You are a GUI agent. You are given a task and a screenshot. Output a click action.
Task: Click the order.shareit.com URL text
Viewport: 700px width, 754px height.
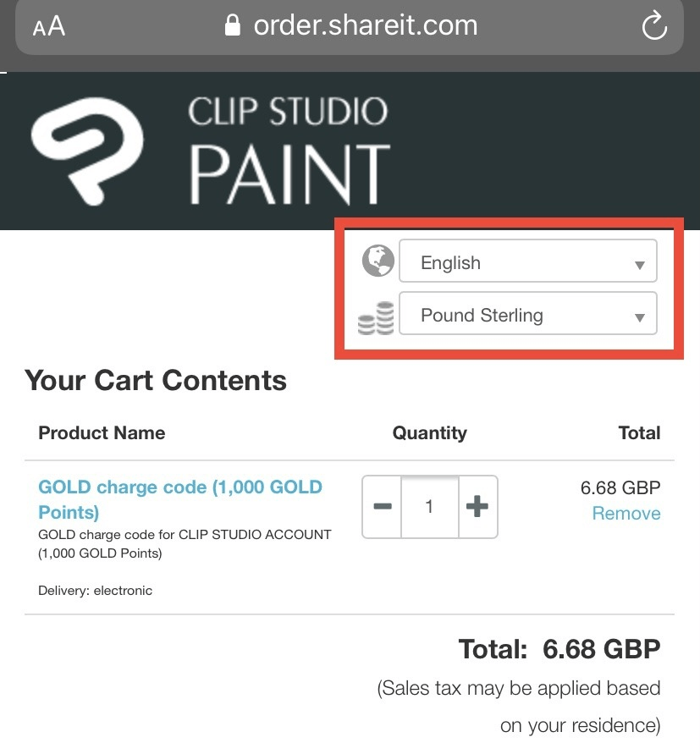click(x=366, y=26)
